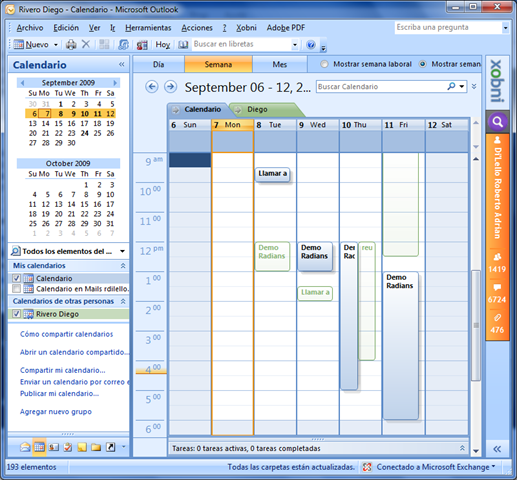Click the magnifier icon in Buscar Calendario
The width and height of the screenshot is (517, 480).
[x=451, y=86]
